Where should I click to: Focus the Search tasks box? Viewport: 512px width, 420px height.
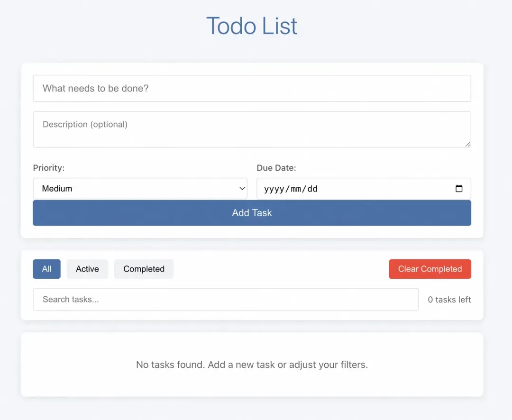225,300
